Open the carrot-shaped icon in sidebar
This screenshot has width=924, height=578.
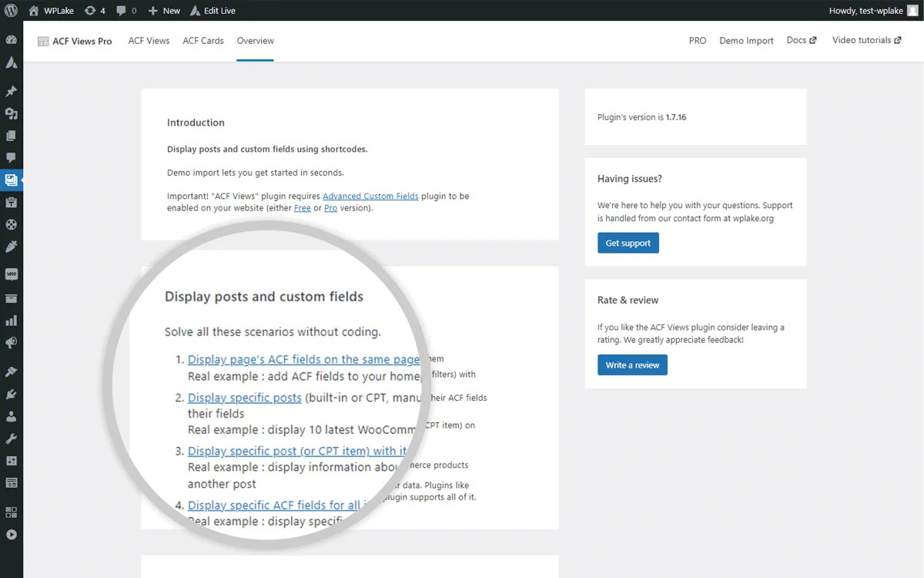[x=12, y=247]
